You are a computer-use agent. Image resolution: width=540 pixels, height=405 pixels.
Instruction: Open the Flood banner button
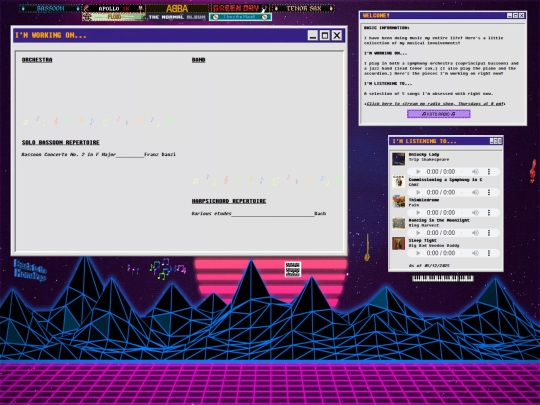[x=114, y=17]
